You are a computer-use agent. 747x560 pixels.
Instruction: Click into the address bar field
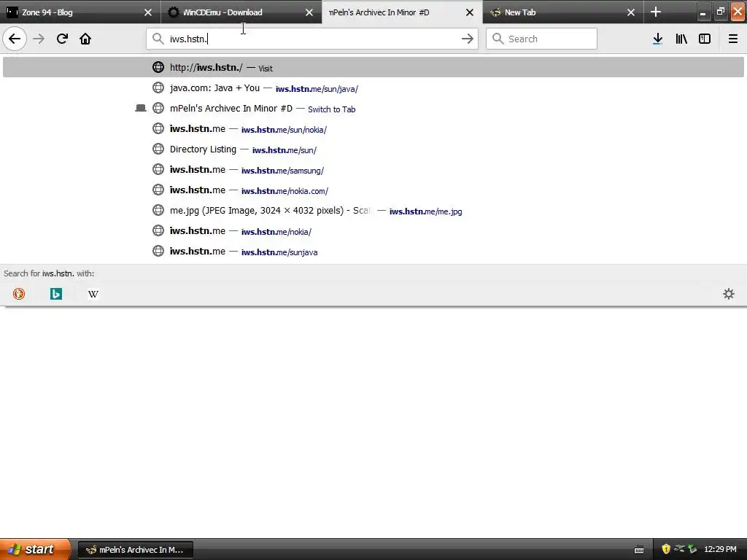coord(312,39)
